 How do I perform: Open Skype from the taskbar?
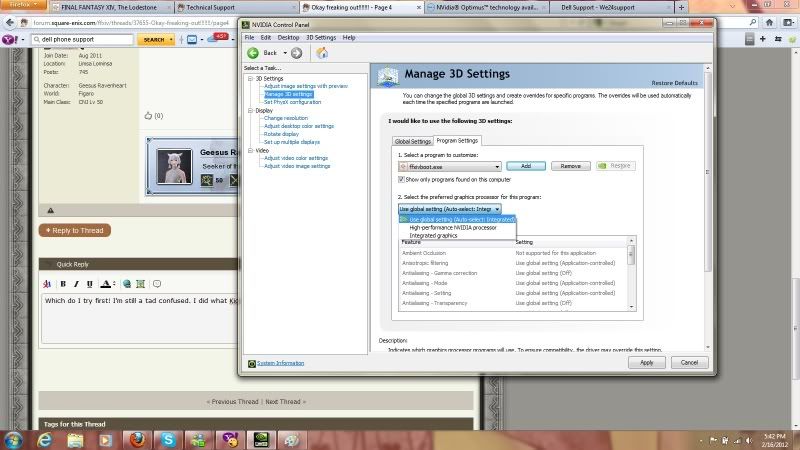coord(168,440)
